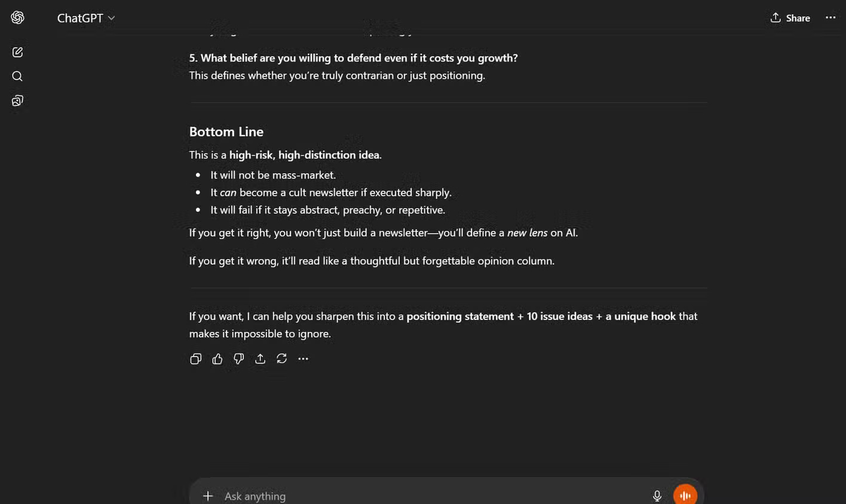Mark the response with a thumbs down
Screen dimensions: 846x504
238,359
